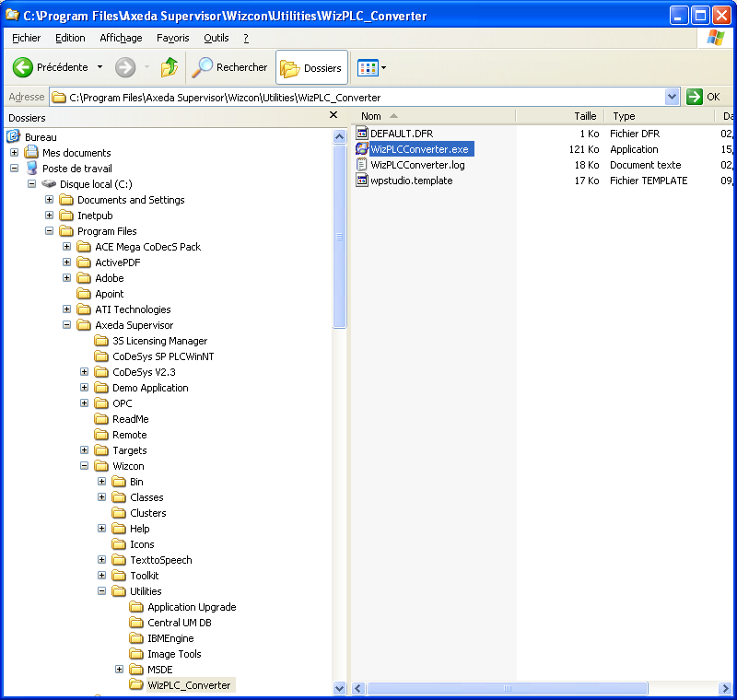Open the Outils menu

(x=216, y=38)
